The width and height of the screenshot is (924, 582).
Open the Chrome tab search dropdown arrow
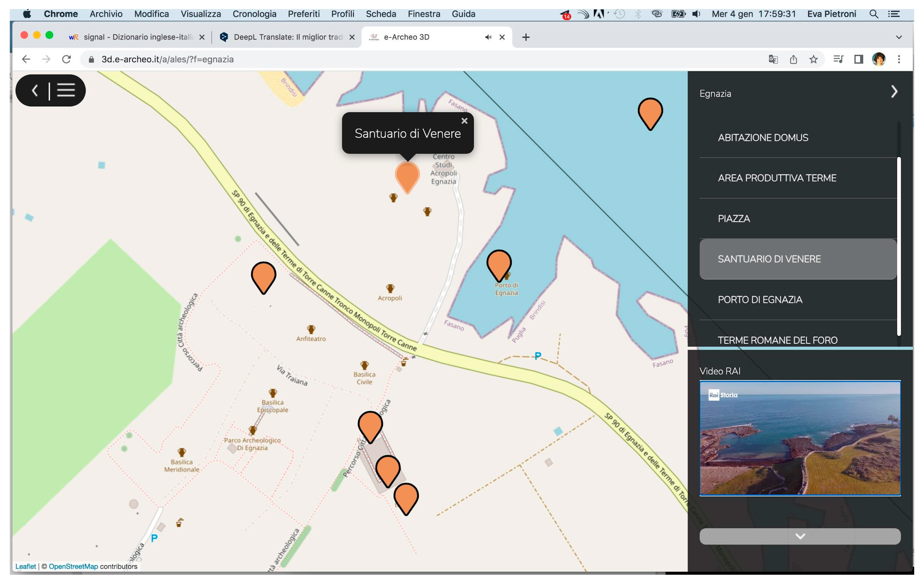tap(899, 37)
